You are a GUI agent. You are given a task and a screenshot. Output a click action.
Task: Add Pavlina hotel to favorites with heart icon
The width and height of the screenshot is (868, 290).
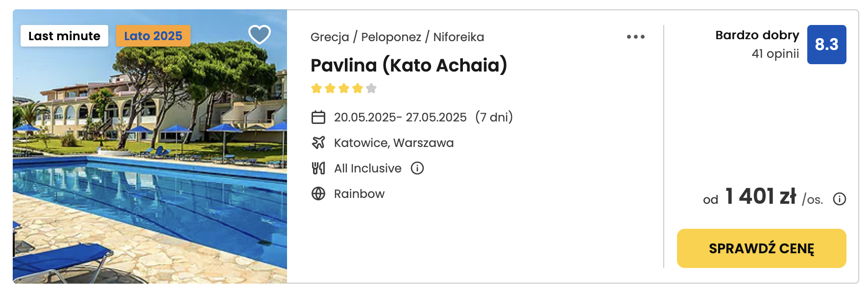260,35
